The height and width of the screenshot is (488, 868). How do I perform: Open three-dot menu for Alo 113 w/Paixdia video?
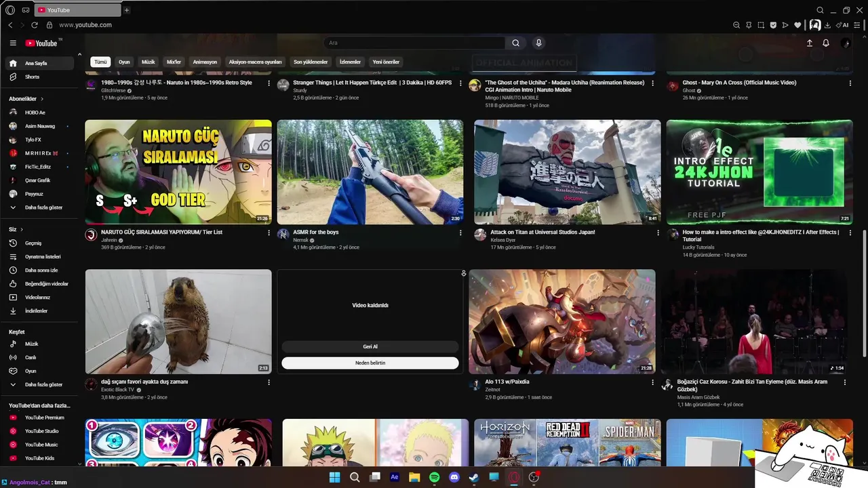(652, 382)
